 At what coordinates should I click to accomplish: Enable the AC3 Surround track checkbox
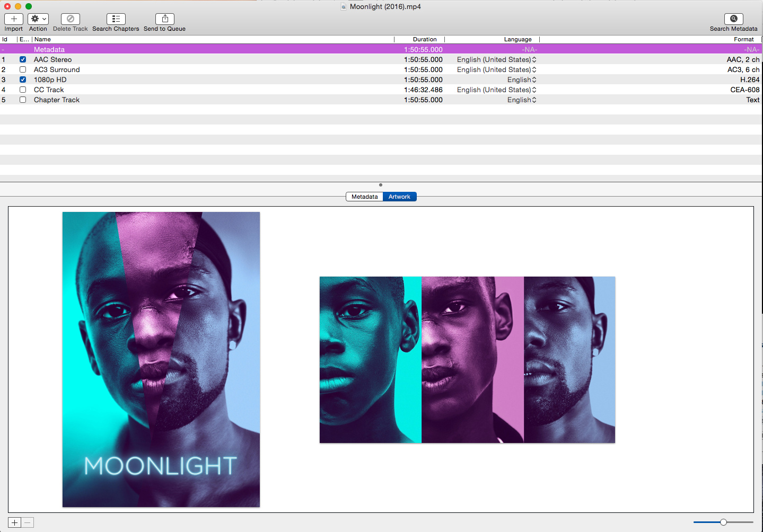point(23,69)
